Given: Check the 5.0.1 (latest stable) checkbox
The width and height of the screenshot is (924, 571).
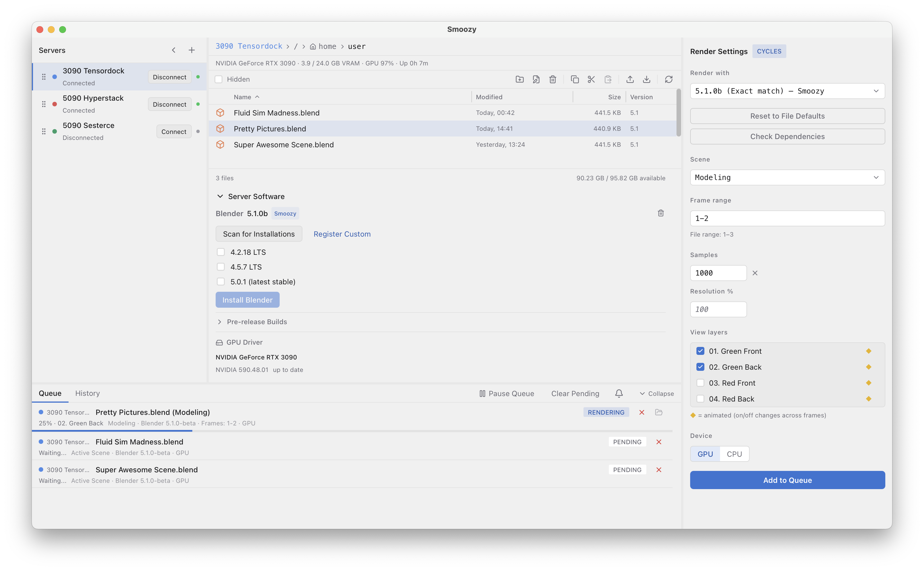Looking at the screenshot, I should point(220,282).
